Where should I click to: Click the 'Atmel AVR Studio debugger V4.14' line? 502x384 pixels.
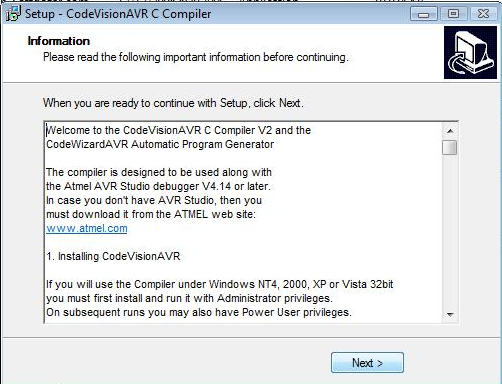click(x=158, y=186)
